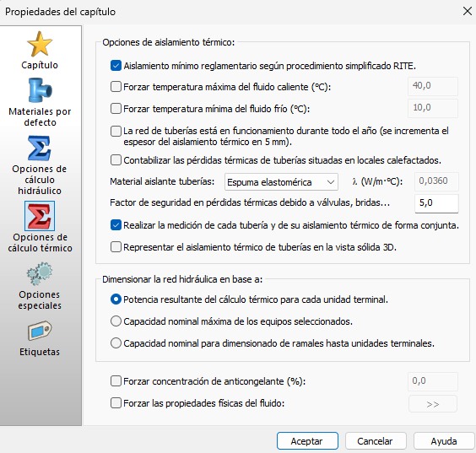
Task: Go to the Opciones de cálculo hidráulico label
Action: (40, 180)
